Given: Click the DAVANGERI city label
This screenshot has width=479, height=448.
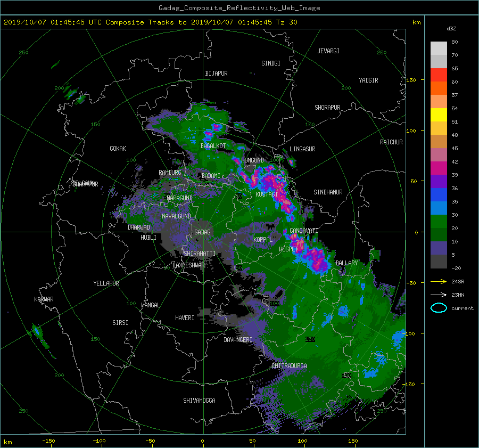Looking at the screenshot, I should pyautogui.click(x=238, y=340).
